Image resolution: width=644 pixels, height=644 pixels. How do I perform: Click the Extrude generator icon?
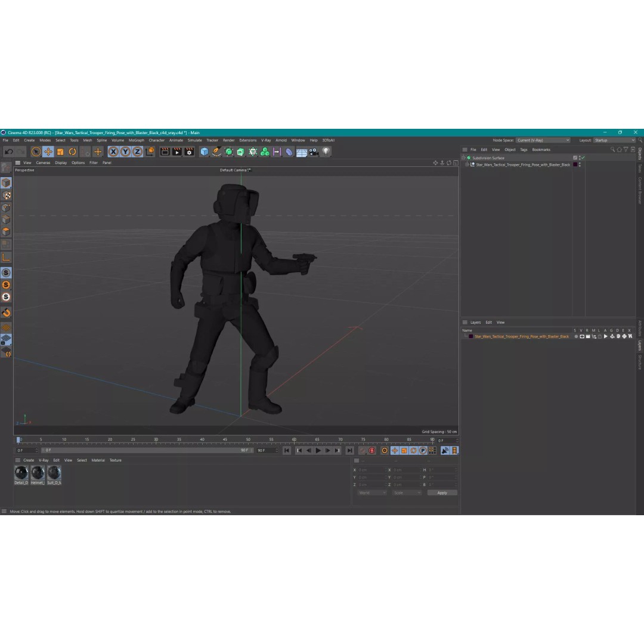(241, 151)
